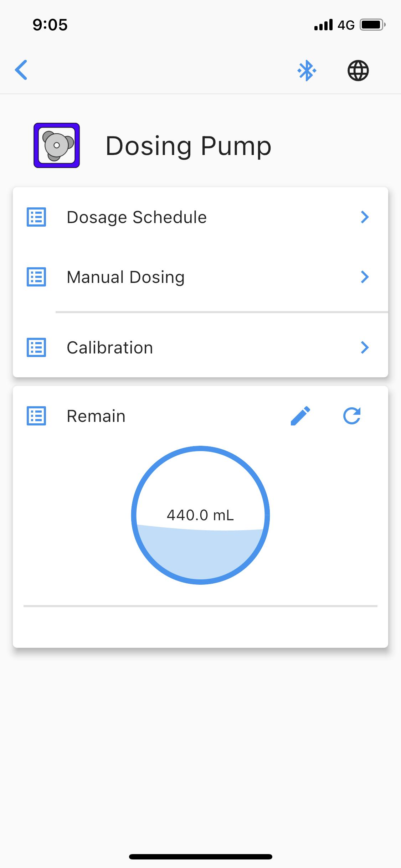Refresh the remaining volume with reload icon
Image resolution: width=401 pixels, height=868 pixels.
(352, 416)
